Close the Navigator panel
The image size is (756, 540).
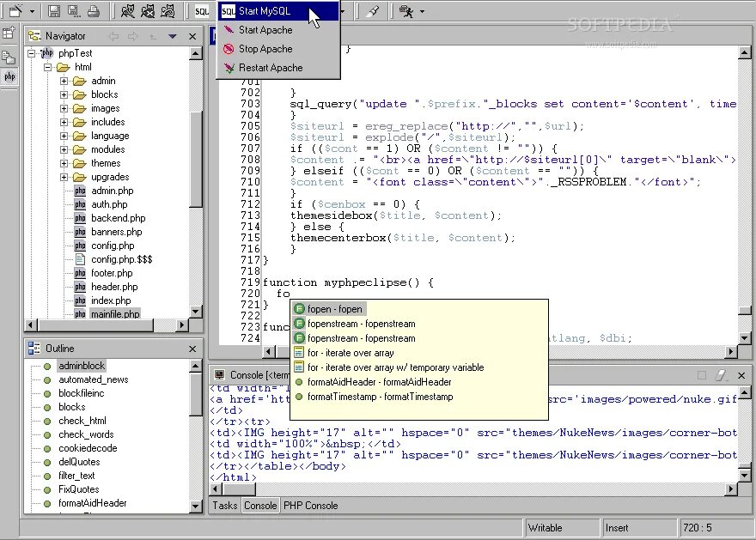click(x=192, y=36)
